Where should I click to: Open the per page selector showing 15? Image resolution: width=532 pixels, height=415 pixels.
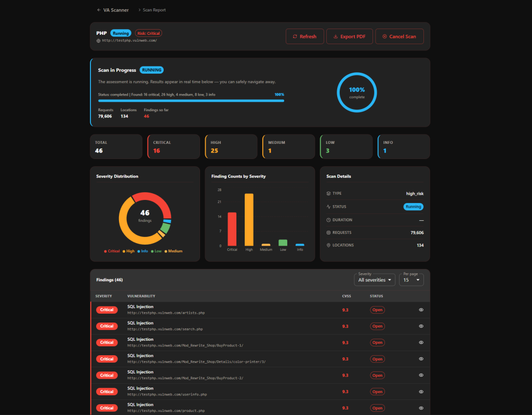tap(411, 279)
